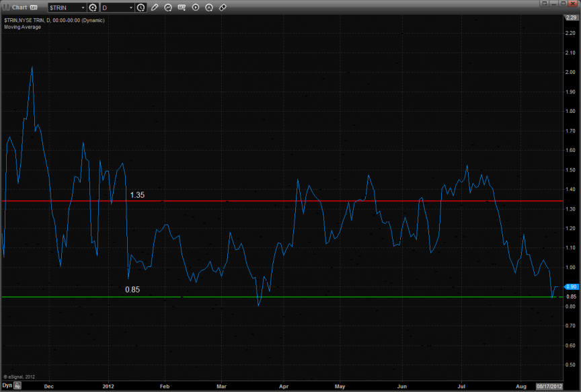Select the eraser tool icon

click(x=223, y=7)
